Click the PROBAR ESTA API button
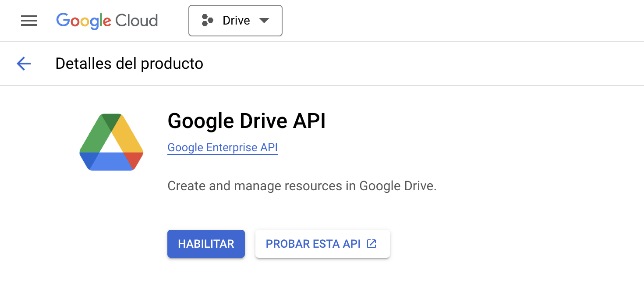Screen dimensions: 644x306 313,244
